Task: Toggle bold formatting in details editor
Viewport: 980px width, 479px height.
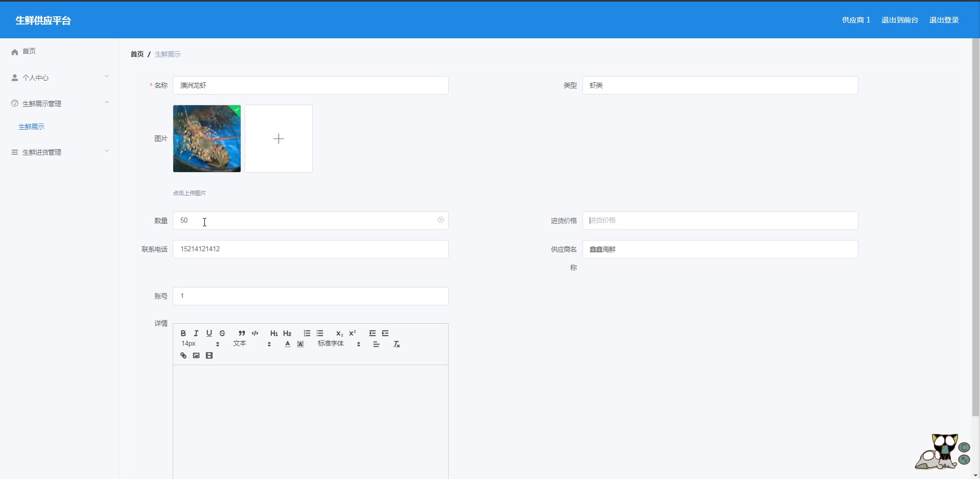Action: 183,333
